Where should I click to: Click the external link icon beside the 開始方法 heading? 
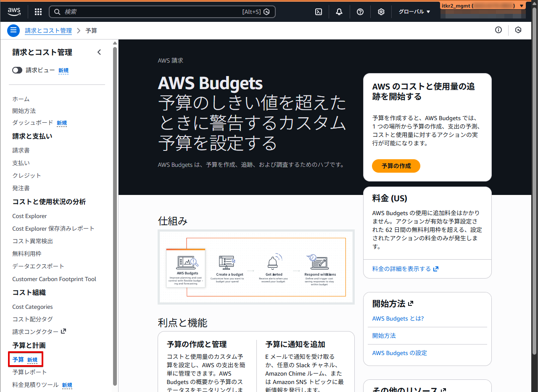[411, 303]
